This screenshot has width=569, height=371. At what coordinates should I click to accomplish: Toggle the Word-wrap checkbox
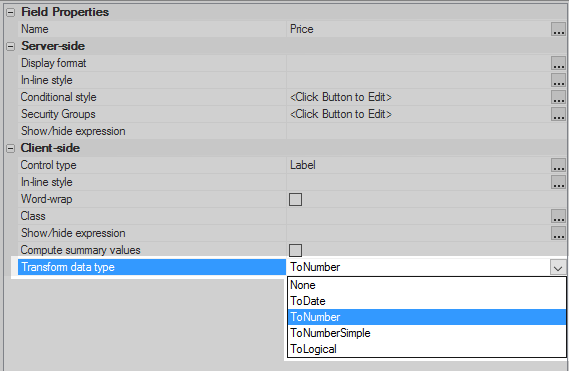295,199
